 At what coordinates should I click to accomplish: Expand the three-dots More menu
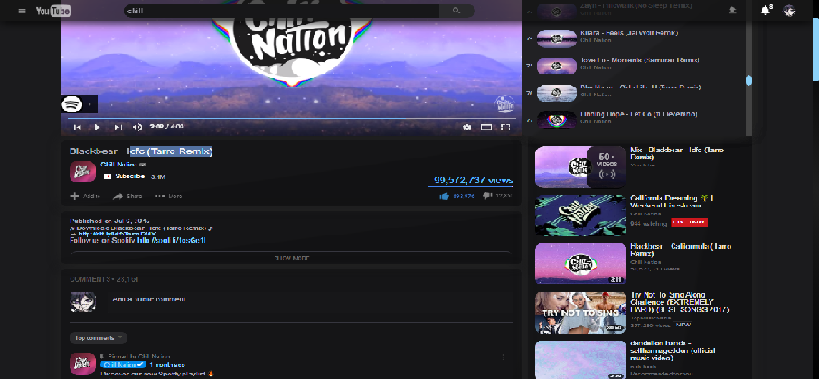click(x=168, y=196)
